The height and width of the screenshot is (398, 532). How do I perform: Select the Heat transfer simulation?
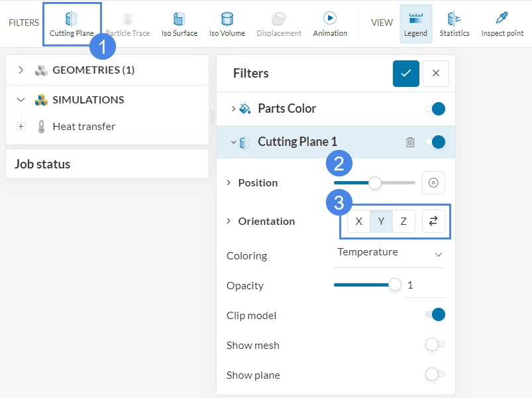[x=83, y=126]
